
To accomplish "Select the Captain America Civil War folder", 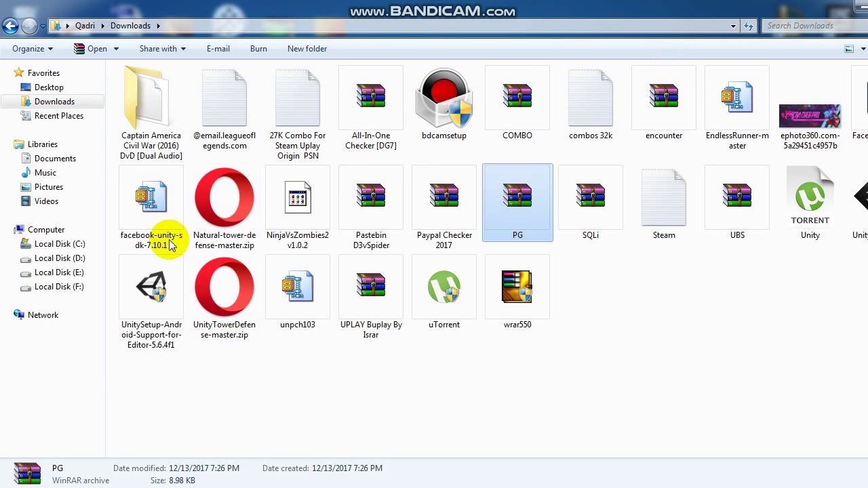I will [151, 113].
